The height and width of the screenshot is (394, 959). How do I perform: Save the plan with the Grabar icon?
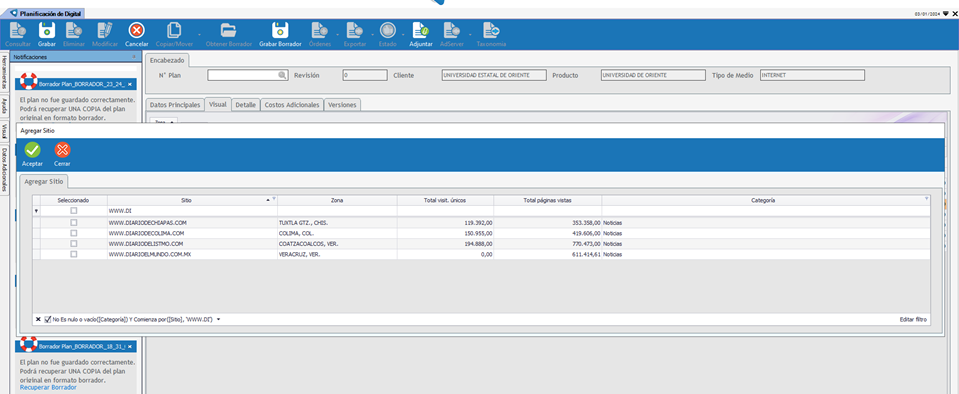point(47,30)
